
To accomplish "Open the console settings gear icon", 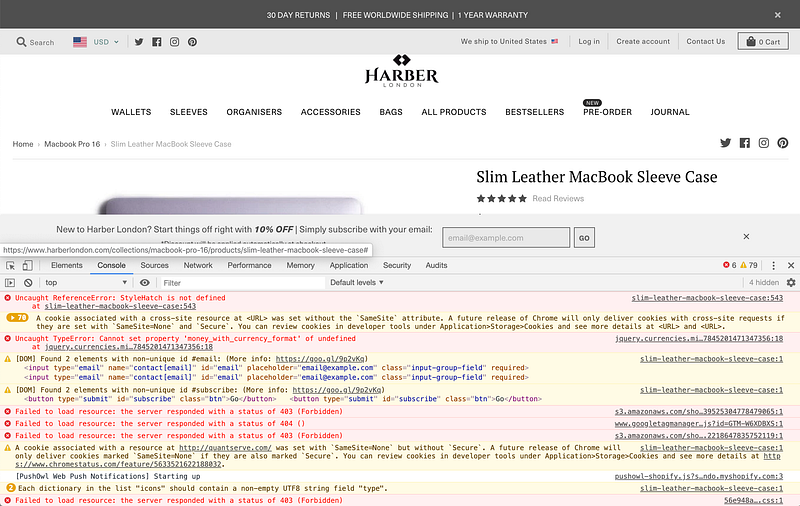I will (x=790, y=283).
